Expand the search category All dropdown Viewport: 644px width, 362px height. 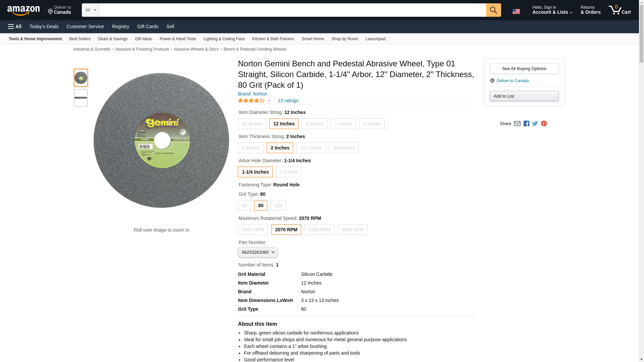point(90,10)
